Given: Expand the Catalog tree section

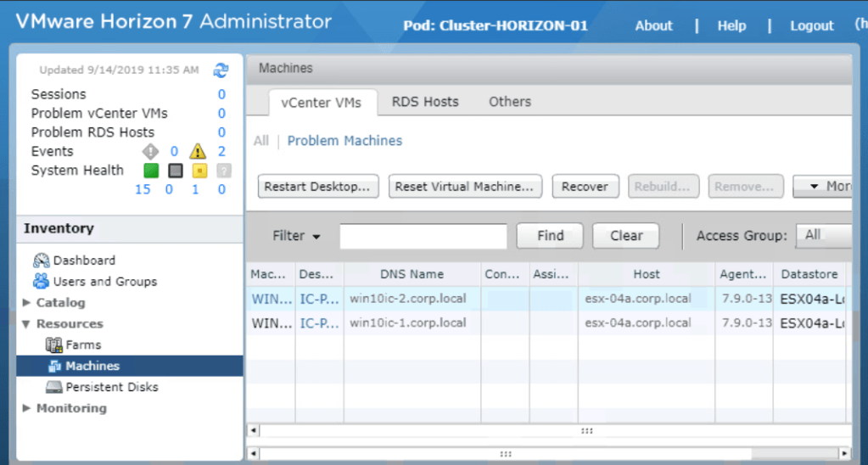Looking at the screenshot, I should point(27,303).
